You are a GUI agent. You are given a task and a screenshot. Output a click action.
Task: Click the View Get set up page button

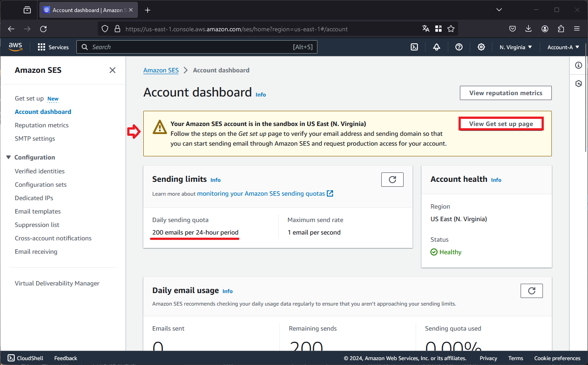coord(501,124)
